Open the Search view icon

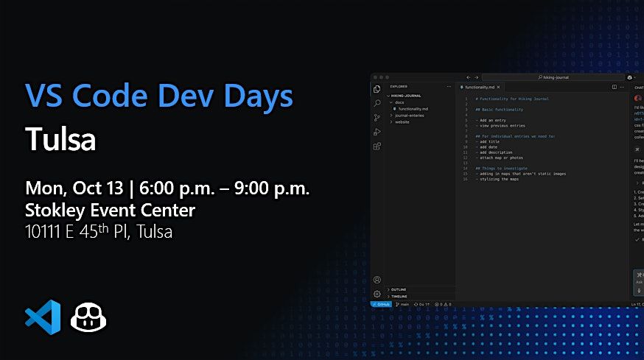377,103
